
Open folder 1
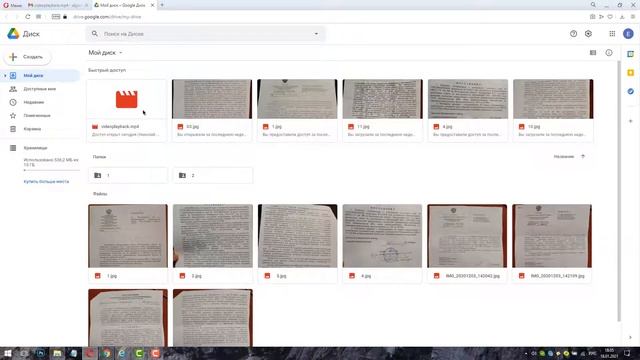pos(128,175)
